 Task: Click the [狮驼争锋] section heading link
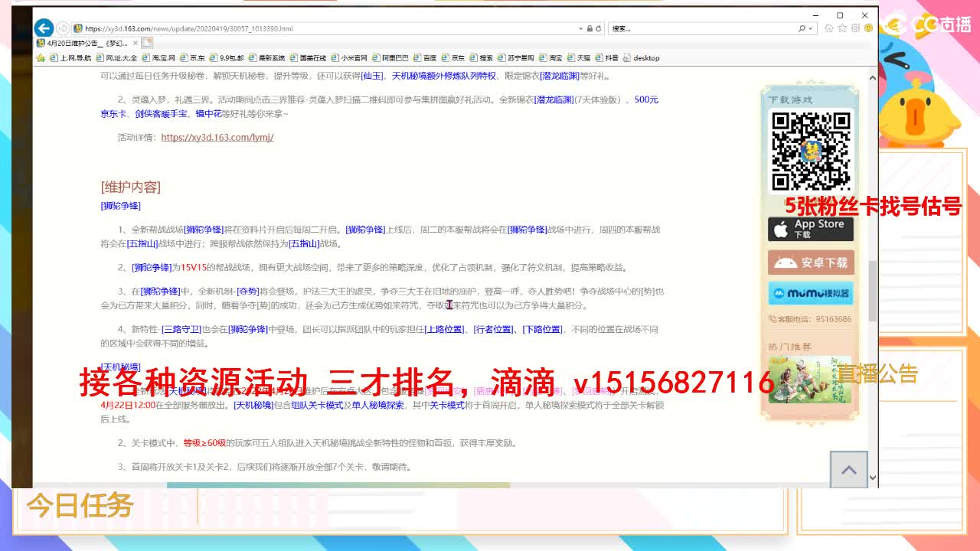[121, 205]
